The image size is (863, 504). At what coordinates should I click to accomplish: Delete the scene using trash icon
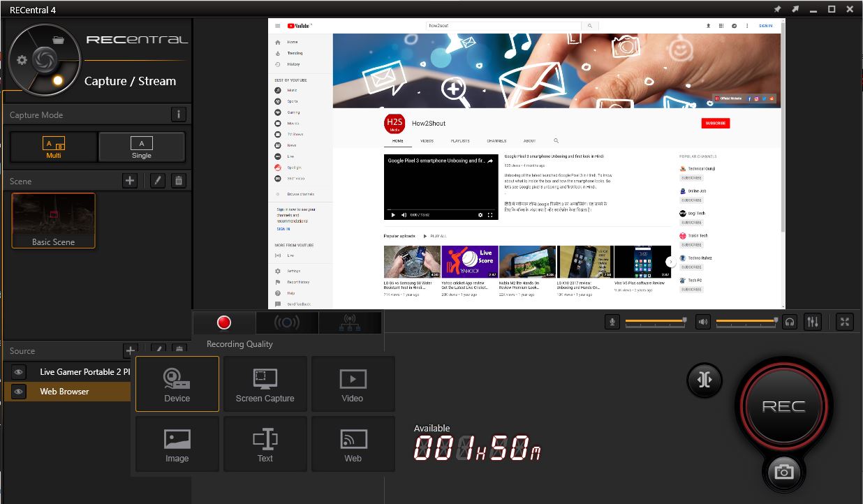(x=179, y=181)
